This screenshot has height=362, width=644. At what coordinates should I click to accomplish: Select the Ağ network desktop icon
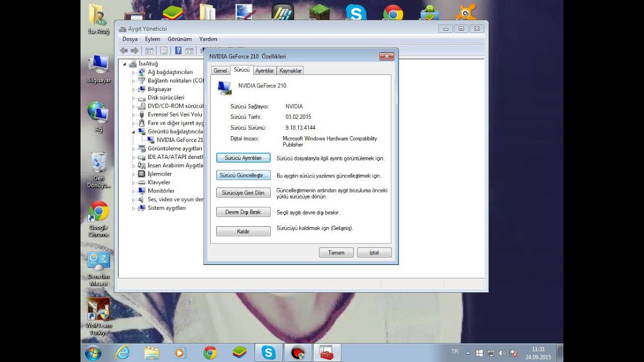(99, 117)
